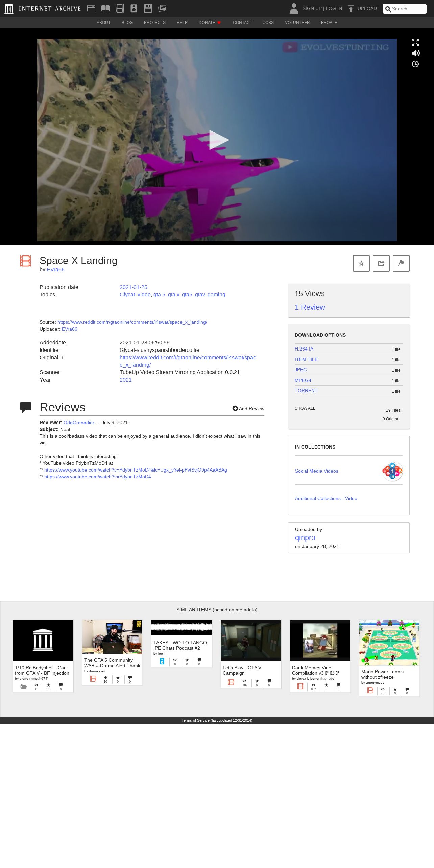Open the BLOG menu item
434x868 pixels.
tap(127, 23)
